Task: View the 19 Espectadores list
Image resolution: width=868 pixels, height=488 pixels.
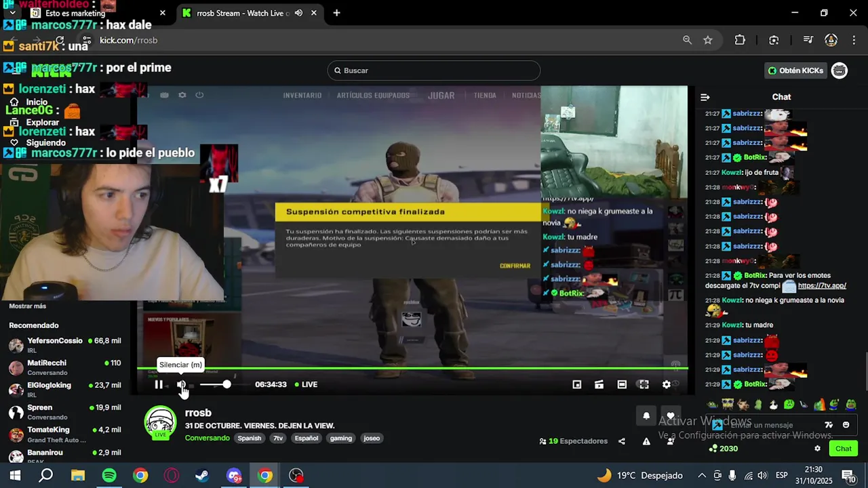Action: [574, 441]
